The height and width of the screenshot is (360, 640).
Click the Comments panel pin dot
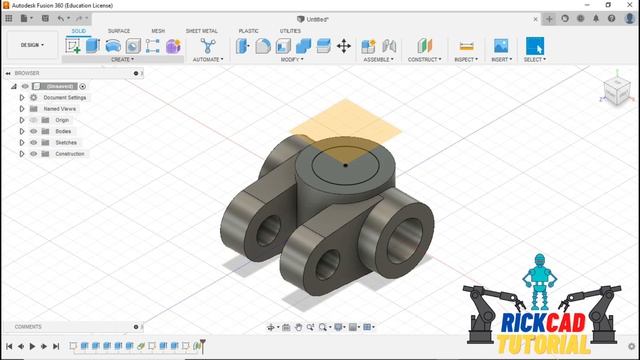tap(136, 327)
